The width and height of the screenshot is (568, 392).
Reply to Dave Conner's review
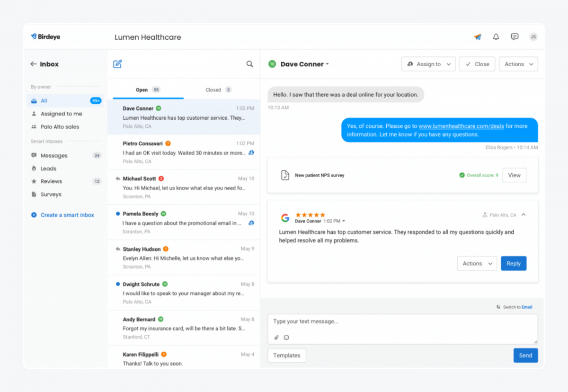[x=513, y=263]
